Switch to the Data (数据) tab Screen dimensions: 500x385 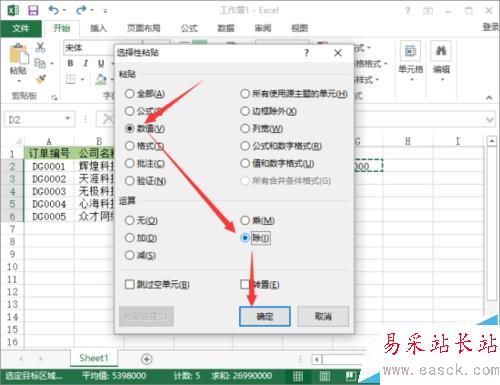[x=226, y=29]
